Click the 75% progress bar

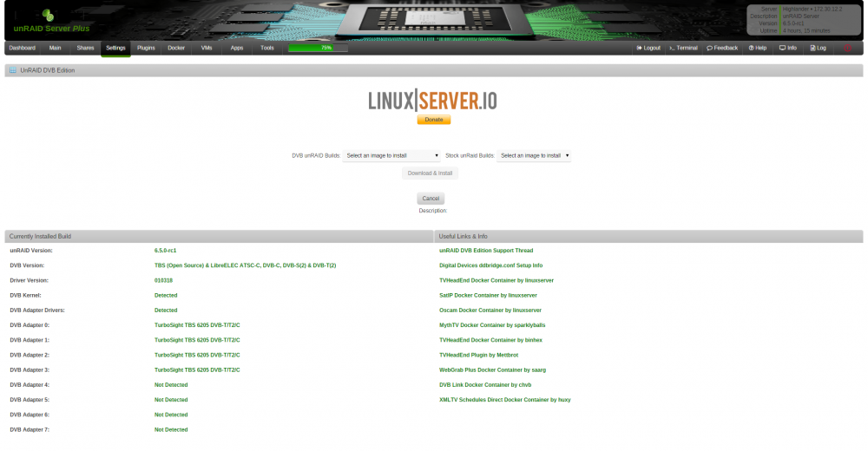click(x=318, y=49)
